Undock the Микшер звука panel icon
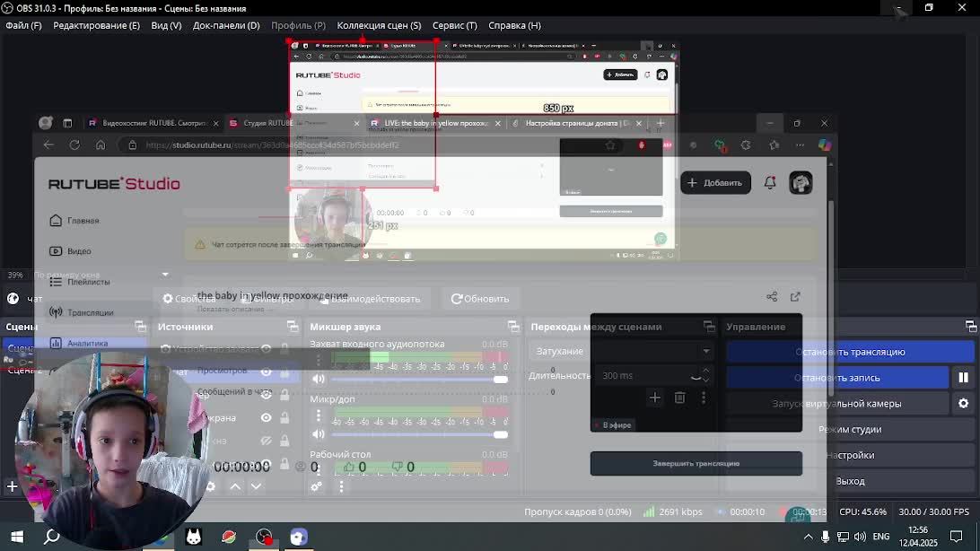Screen dimensions: 980x551 (x=513, y=326)
